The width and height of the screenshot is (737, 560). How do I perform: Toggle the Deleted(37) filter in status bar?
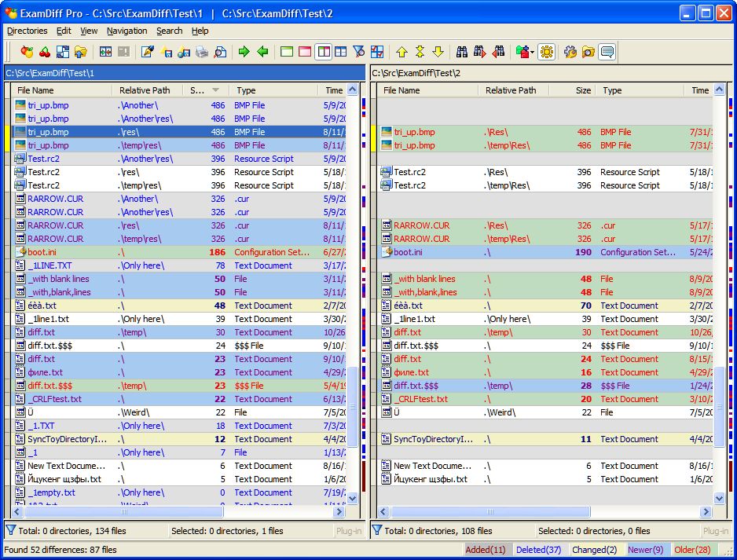coord(539,550)
